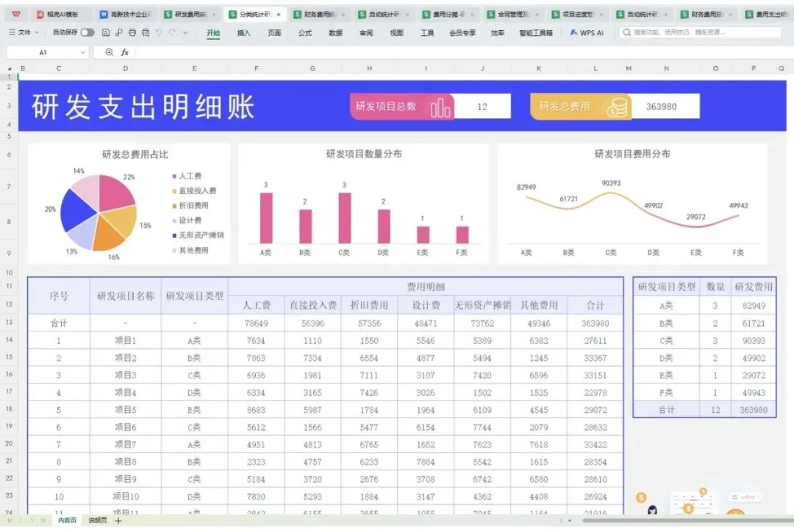Select the 审阅 ribbon tab
The width and height of the screenshot is (794, 532).
pyautogui.click(x=366, y=33)
